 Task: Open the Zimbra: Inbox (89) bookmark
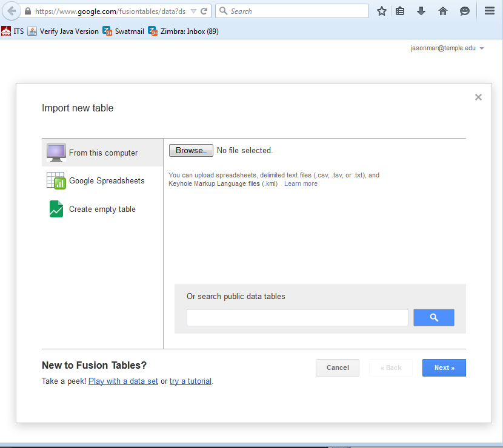tap(184, 31)
